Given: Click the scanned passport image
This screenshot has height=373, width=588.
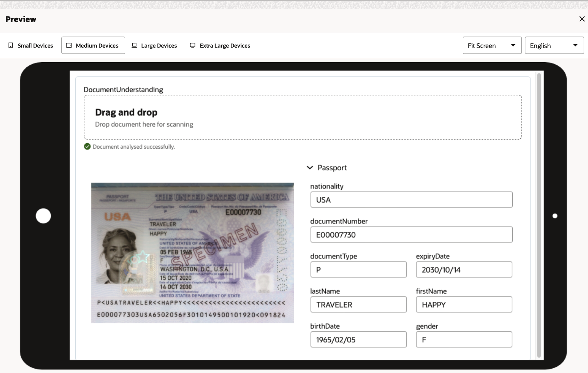Looking at the screenshot, I should click(x=193, y=253).
